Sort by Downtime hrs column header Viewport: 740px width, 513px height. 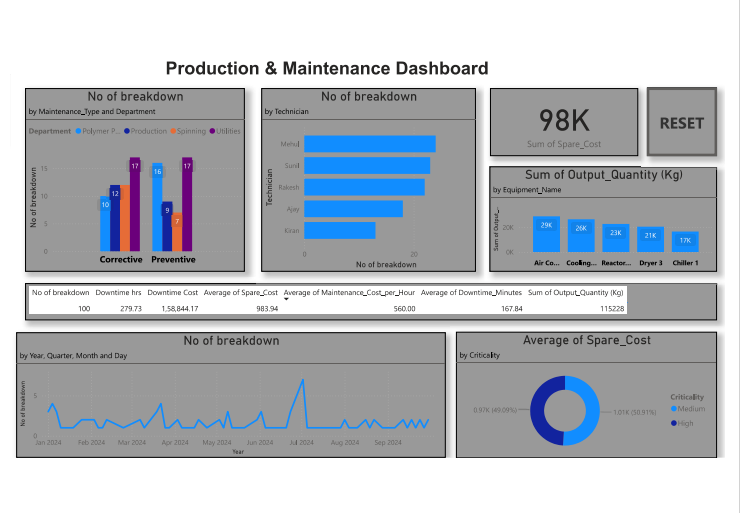(x=118, y=293)
